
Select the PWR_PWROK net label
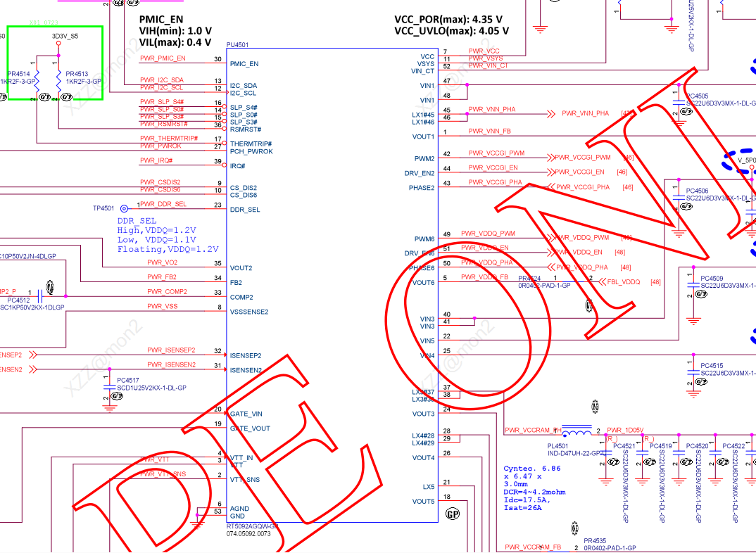(161, 146)
